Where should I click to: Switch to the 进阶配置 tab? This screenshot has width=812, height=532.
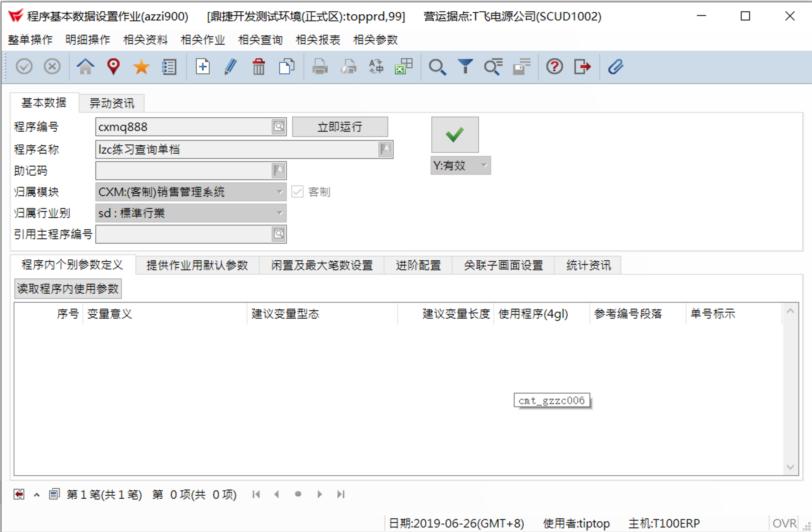[x=418, y=265]
